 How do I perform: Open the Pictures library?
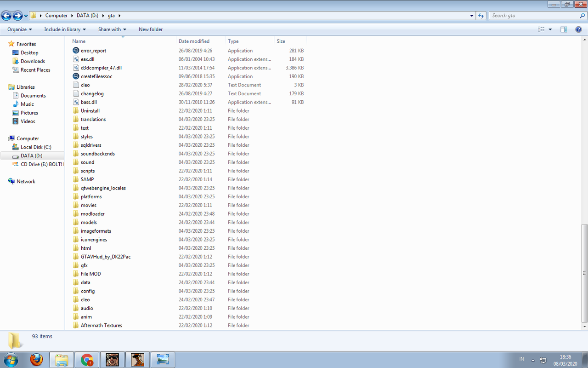click(x=29, y=113)
